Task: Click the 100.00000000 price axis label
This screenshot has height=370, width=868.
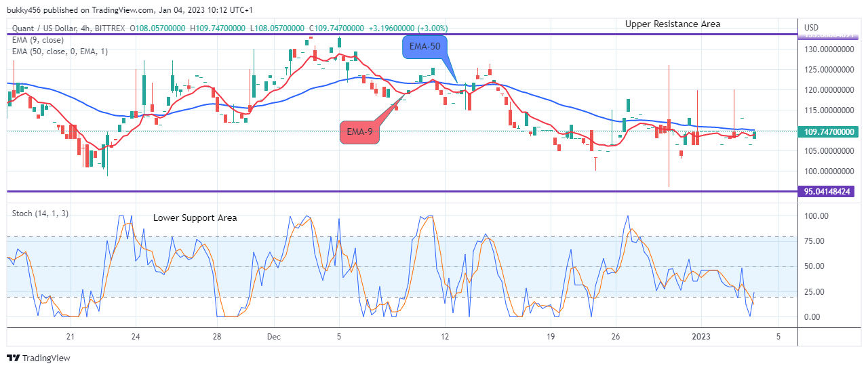Action: point(829,171)
